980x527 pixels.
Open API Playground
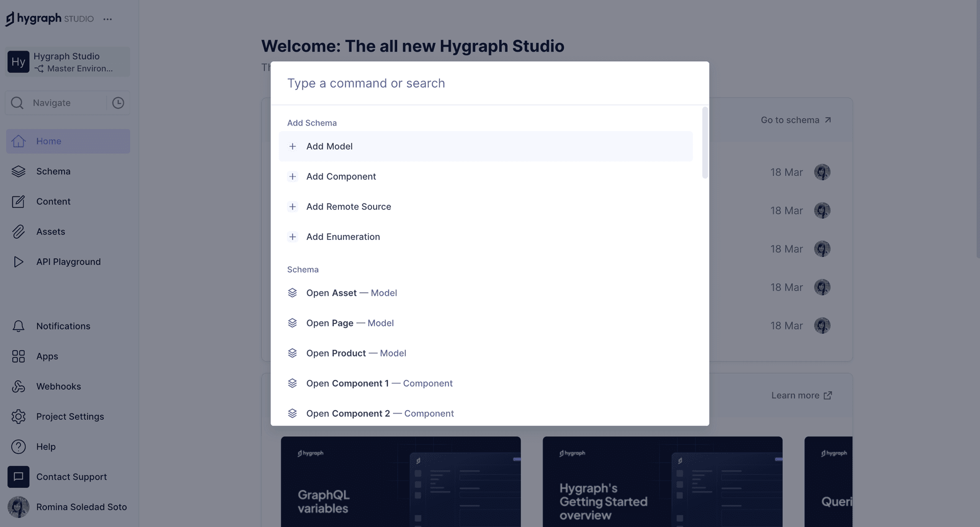click(x=68, y=262)
